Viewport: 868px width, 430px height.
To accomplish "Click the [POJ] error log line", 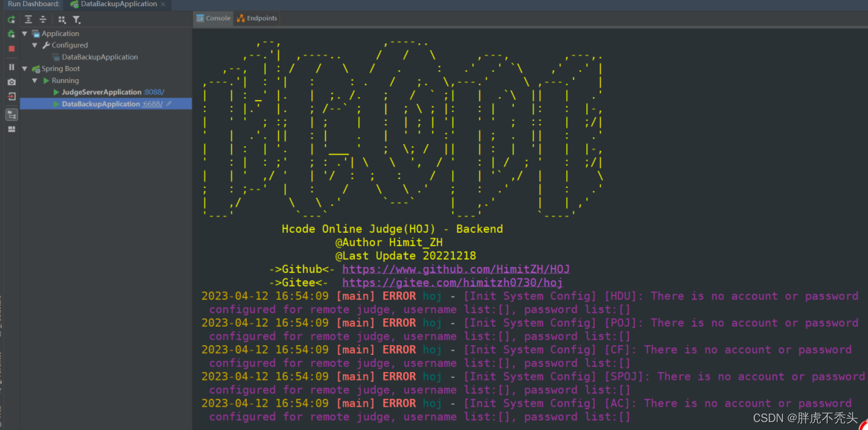I will (530, 330).
